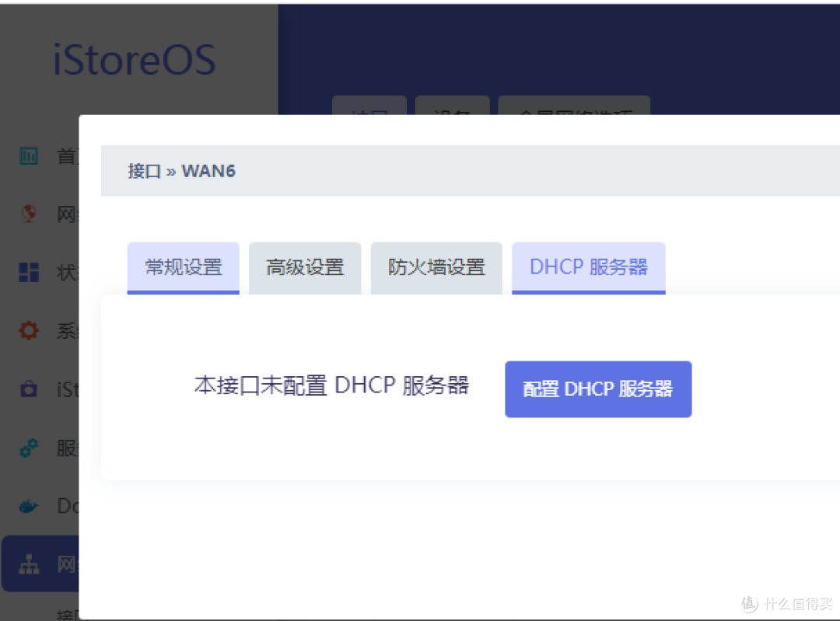Image resolution: width=840 pixels, height=621 pixels.
Task: Click the 什么值得买 watermark at bottom right
Action: (x=788, y=603)
